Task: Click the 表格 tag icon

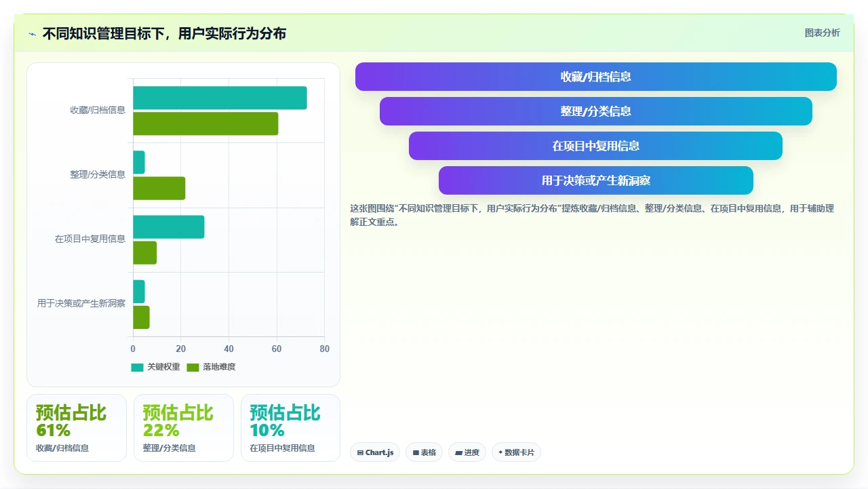Action: tap(416, 452)
